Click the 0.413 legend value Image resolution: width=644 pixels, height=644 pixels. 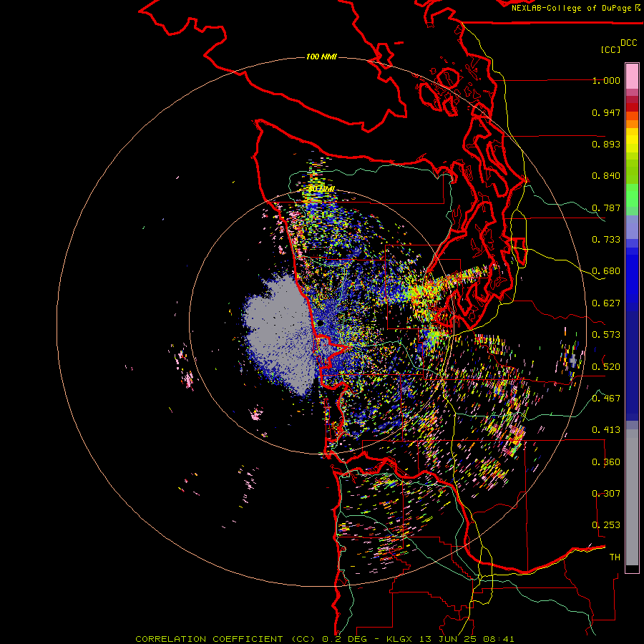pyautogui.click(x=606, y=430)
